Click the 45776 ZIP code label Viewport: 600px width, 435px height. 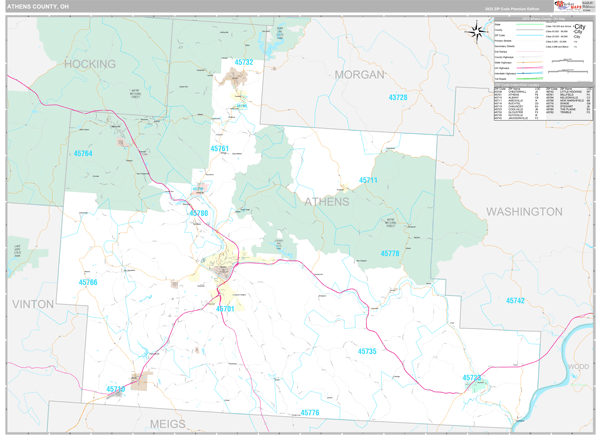tap(310, 412)
